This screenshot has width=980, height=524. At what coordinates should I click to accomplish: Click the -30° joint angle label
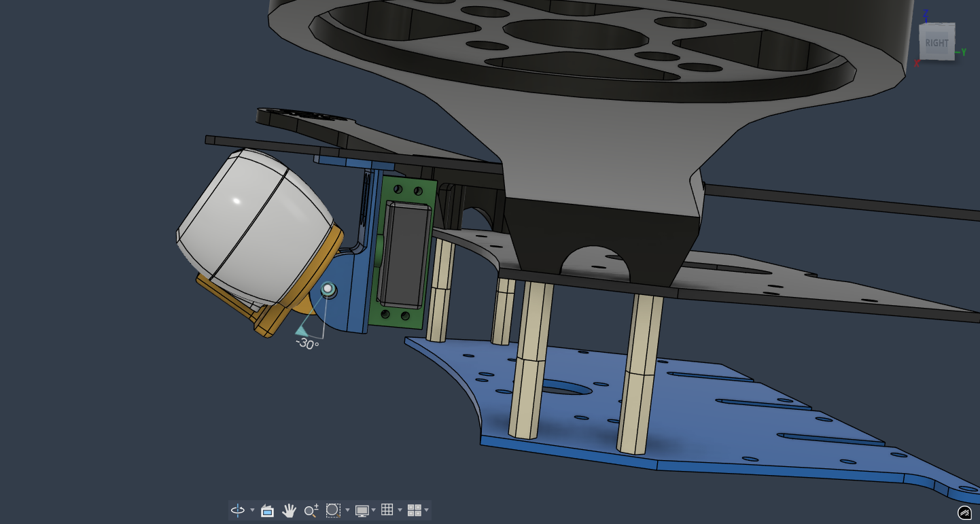[x=307, y=345]
